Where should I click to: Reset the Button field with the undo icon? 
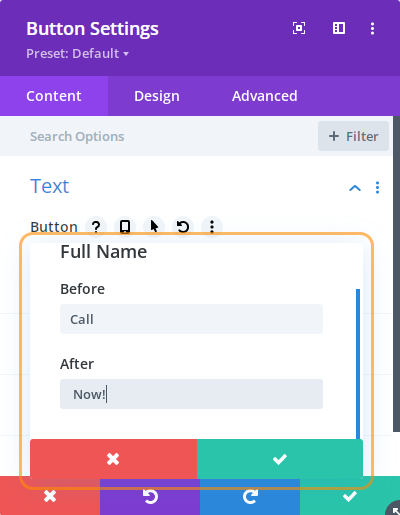(183, 227)
